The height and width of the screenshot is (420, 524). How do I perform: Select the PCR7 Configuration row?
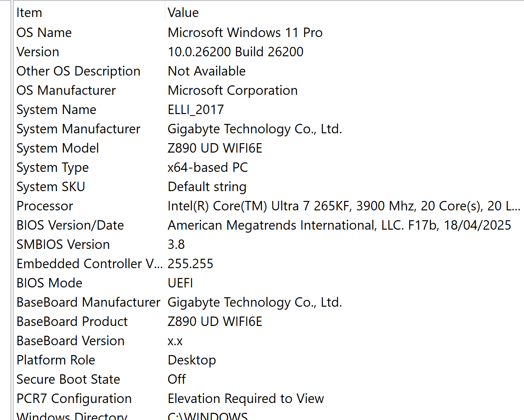tap(74, 398)
